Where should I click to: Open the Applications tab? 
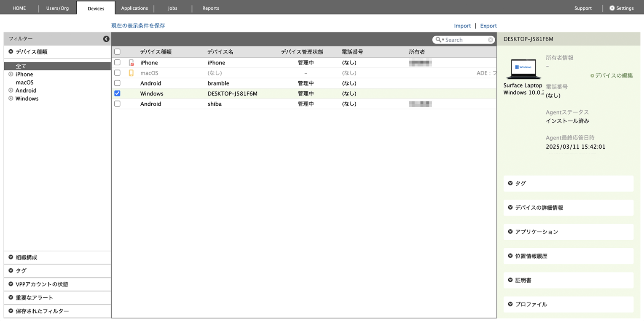[134, 8]
